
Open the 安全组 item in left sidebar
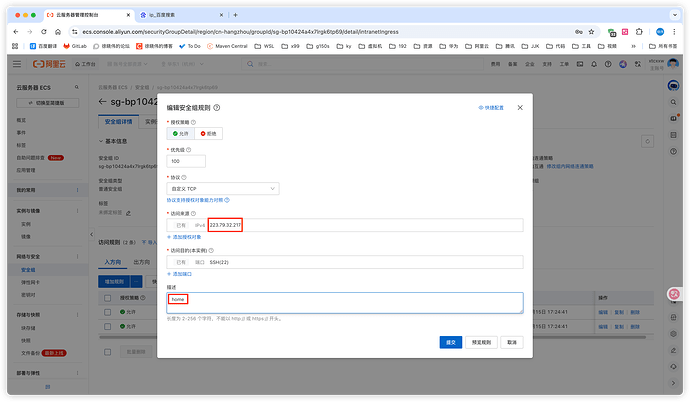(x=28, y=269)
